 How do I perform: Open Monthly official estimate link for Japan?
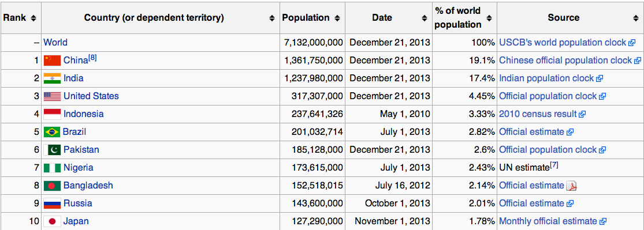(548, 221)
